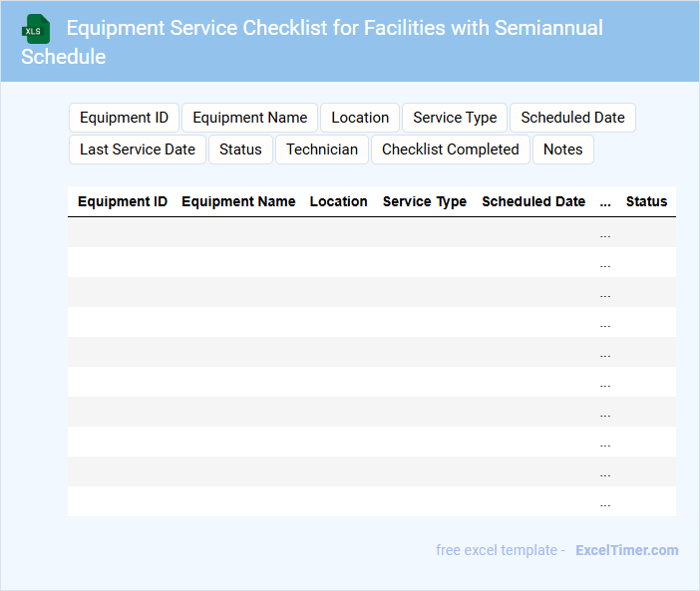Select the Equipment ID tag
Screen dimensions: 700x591
(x=124, y=118)
